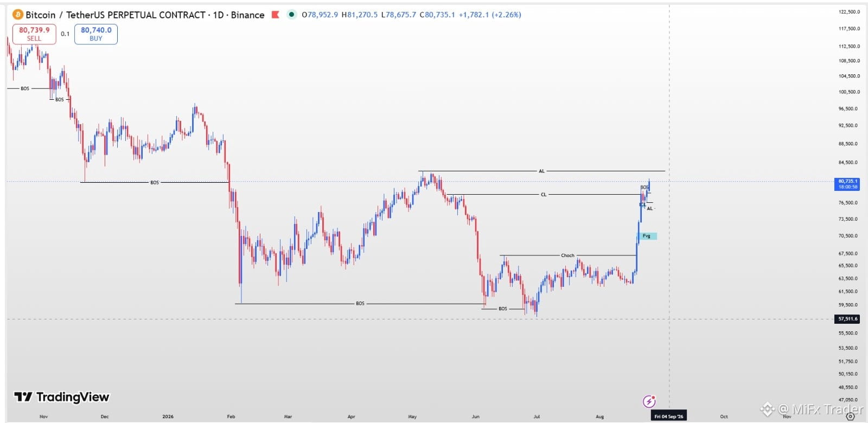
Task: Select the Fvg highlighted box on the chart
Action: click(647, 236)
